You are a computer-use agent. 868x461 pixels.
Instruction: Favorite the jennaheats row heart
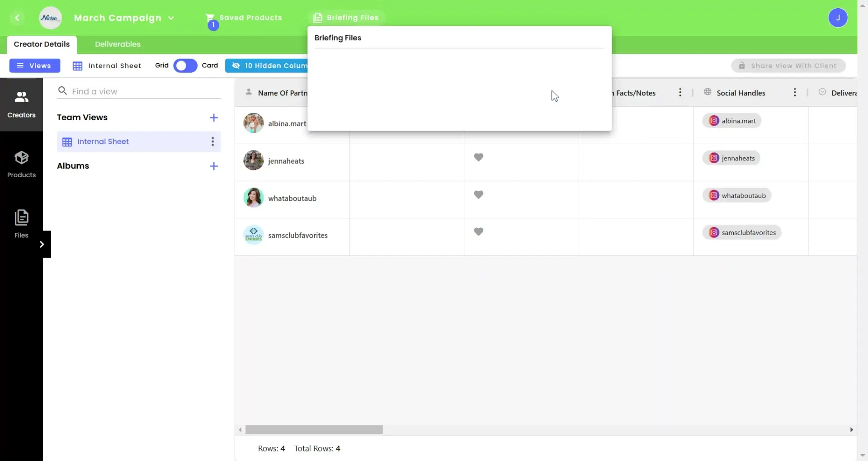[x=478, y=157]
